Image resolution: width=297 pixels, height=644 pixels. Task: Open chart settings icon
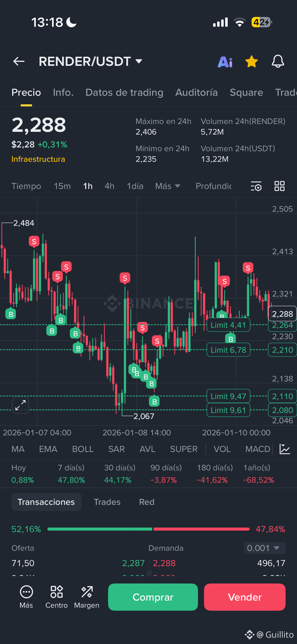[x=256, y=186]
